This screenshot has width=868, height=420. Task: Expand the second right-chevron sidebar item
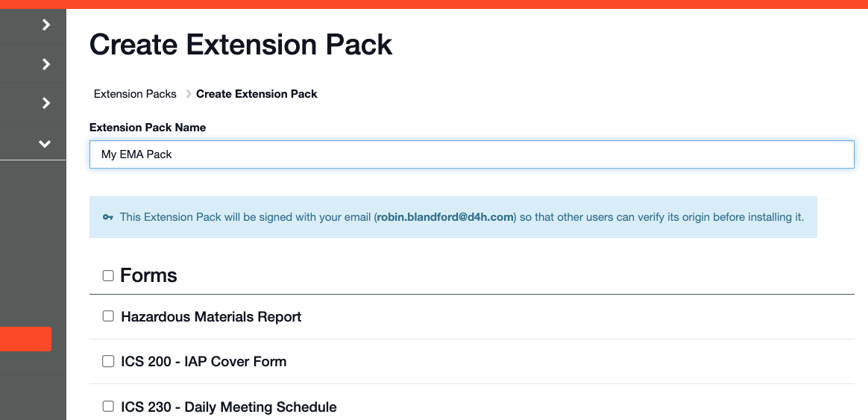[x=46, y=64]
